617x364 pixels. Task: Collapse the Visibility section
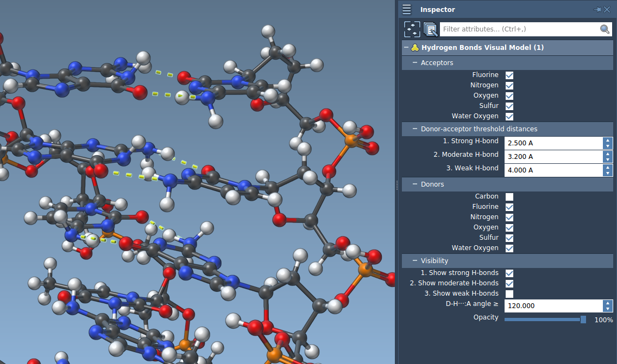coord(414,260)
